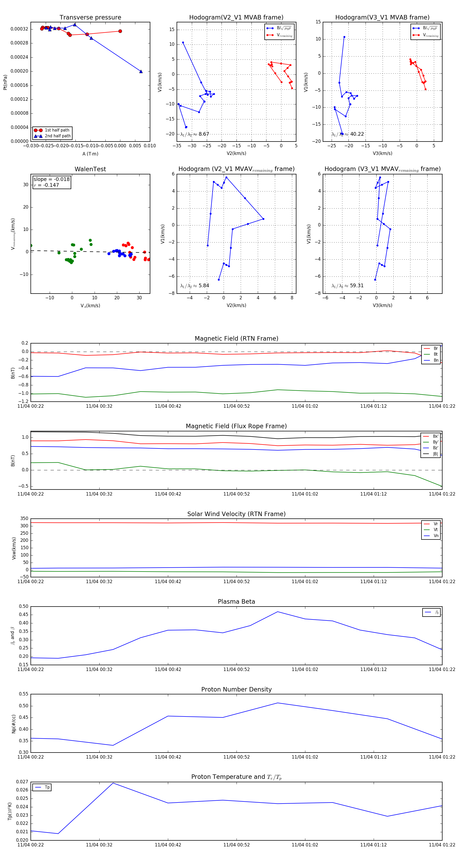Image resolution: width=473 pixels, height=868 pixels.
Task: Click the 'Plasma Beta' plot title
Action: pos(236,602)
